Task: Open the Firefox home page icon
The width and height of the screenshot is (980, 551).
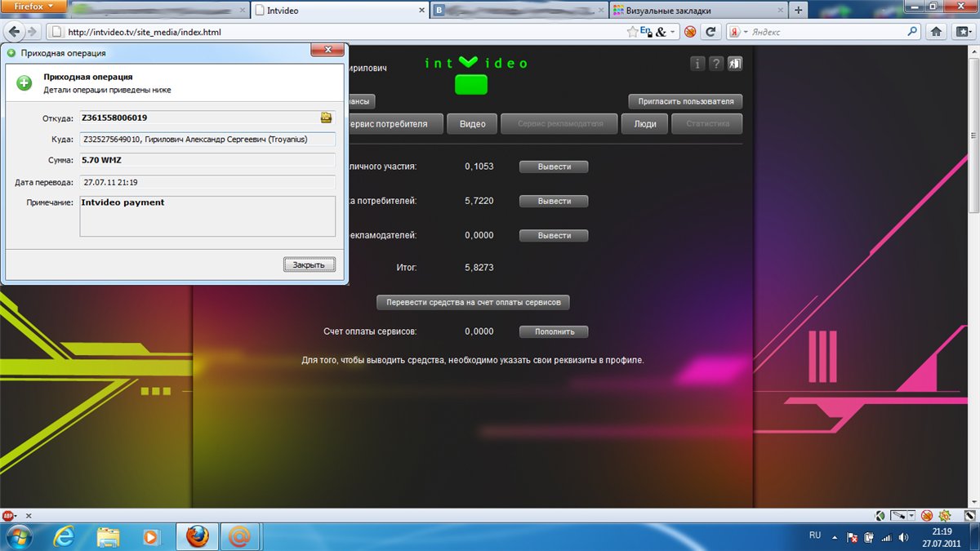Action: pyautogui.click(x=936, y=32)
